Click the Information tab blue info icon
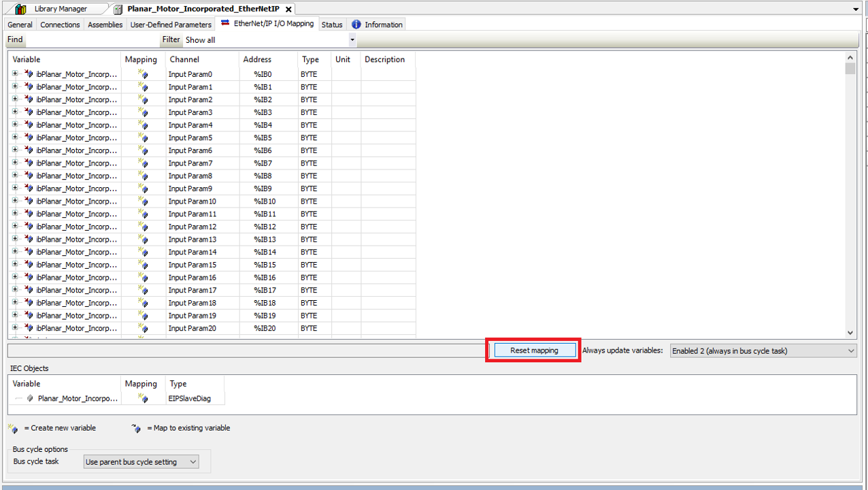The image size is (868, 490). pos(356,24)
